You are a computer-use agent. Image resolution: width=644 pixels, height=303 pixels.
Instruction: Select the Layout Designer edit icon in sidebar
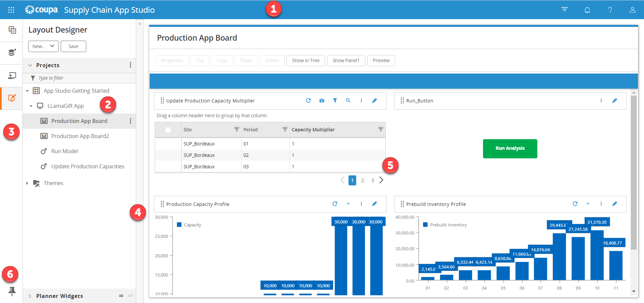12,98
